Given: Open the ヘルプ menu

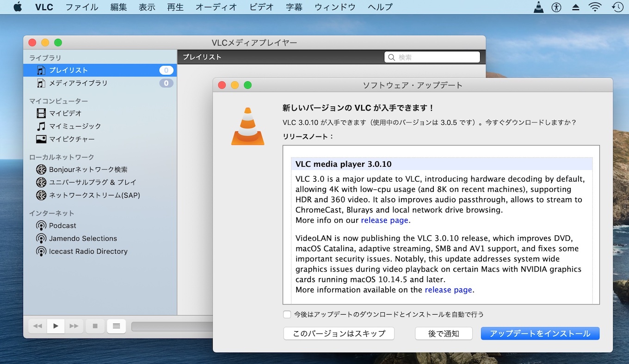Looking at the screenshot, I should [380, 7].
